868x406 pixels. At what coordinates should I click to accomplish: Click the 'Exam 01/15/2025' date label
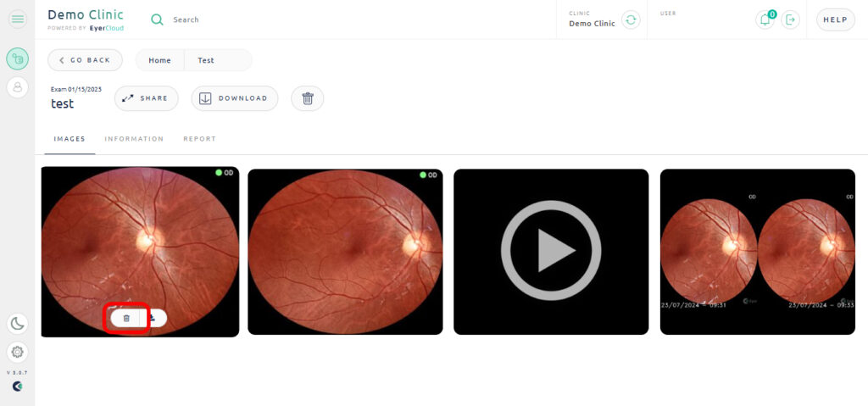click(75, 89)
